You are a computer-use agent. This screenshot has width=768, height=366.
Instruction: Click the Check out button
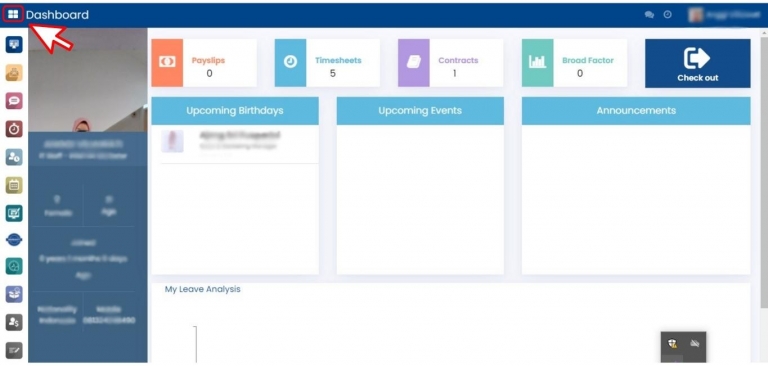[x=697, y=63]
